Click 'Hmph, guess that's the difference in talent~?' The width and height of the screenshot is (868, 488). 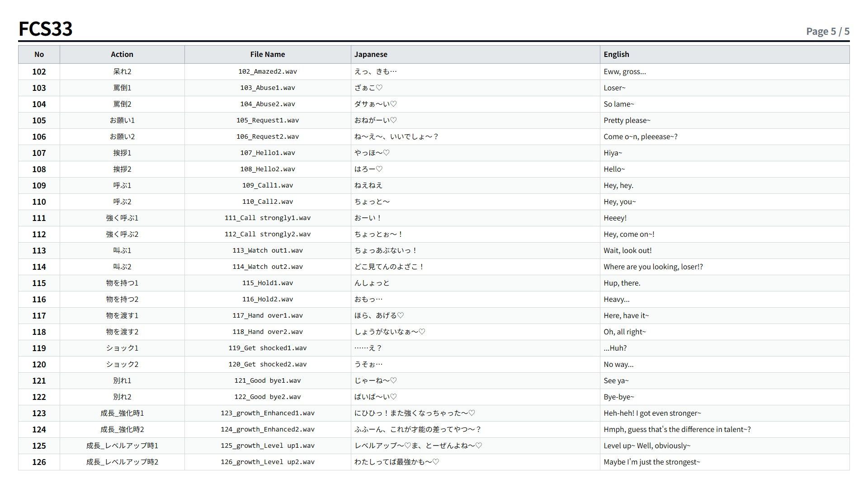(x=677, y=429)
